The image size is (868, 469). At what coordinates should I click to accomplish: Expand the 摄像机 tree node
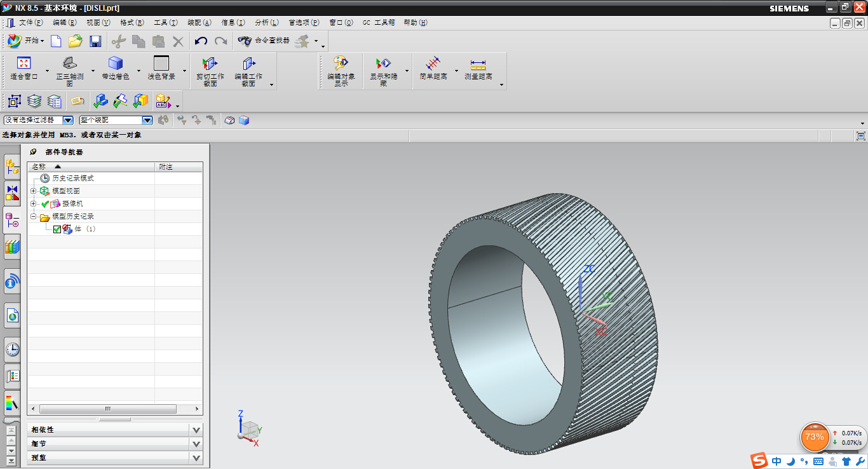point(34,204)
